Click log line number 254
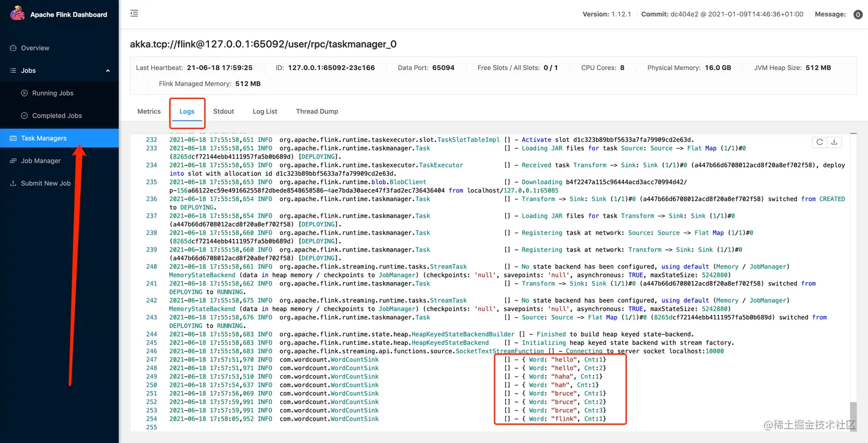This screenshot has height=443, width=868. 152,419
